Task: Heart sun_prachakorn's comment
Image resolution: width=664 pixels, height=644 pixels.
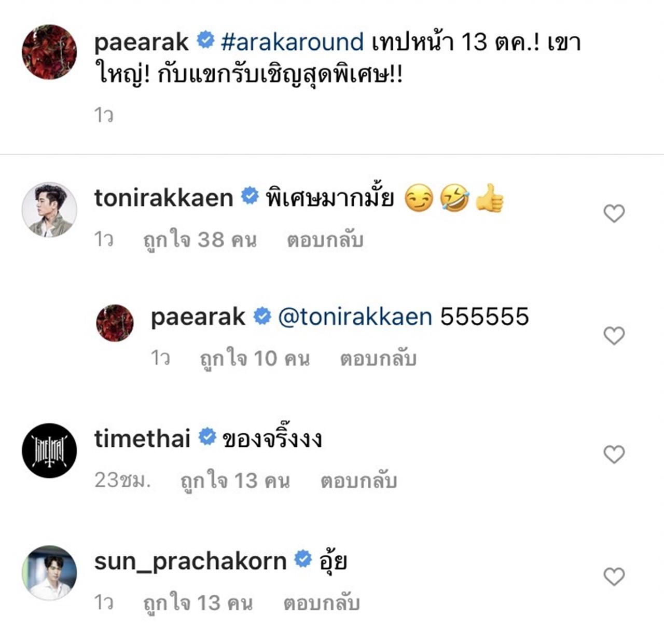Action: tap(614, 577)
